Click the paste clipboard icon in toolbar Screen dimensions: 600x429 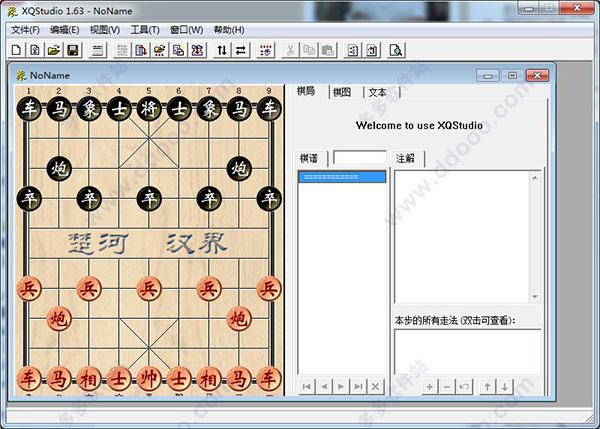328,50
